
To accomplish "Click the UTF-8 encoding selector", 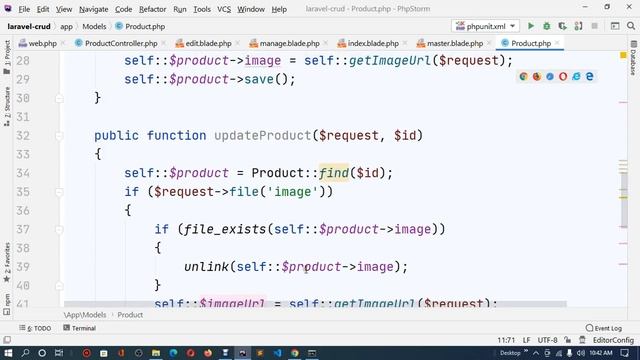I will (547, 340).
